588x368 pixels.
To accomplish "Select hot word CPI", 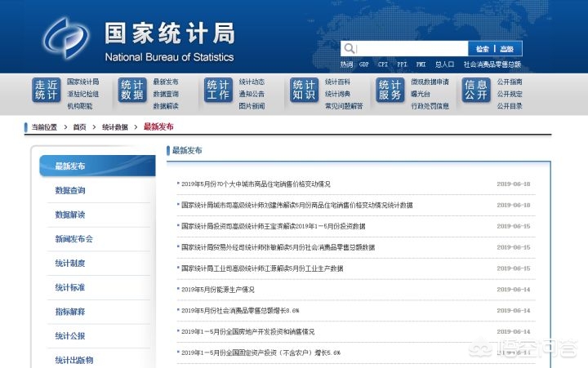I will (x=383, y=64).
